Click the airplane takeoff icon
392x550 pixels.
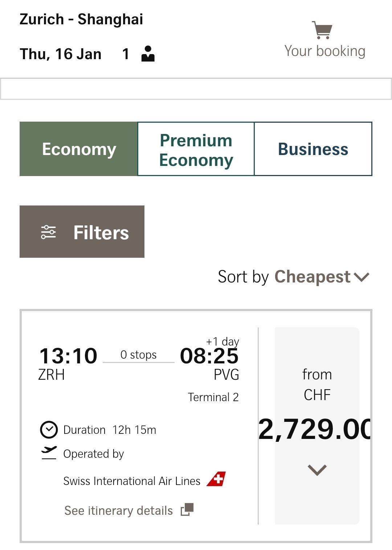point(49,453)
